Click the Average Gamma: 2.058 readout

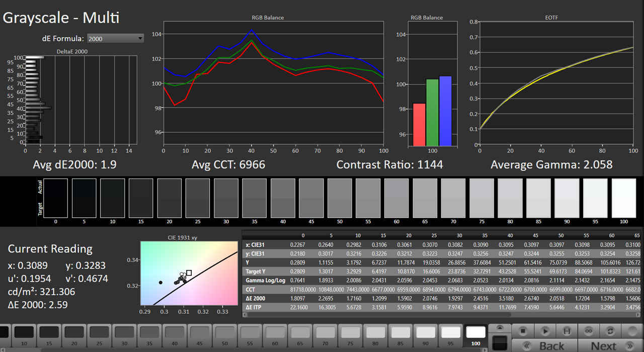click(x=551, y=164)
